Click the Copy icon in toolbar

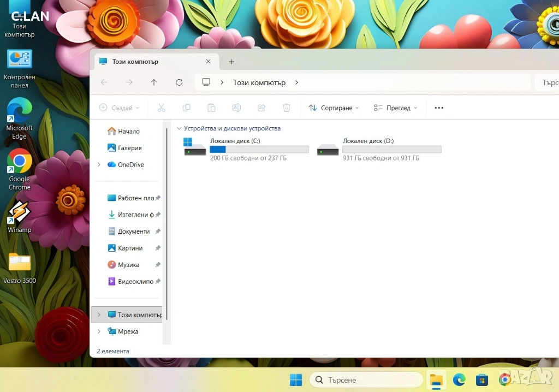(x=186, y=108)
